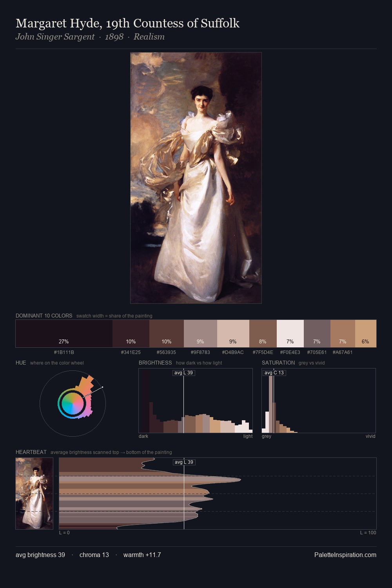Select the 27% swatch #1B111B
Image resolution: width=392 pixels, height=588 pixels.
click(64, 334)
